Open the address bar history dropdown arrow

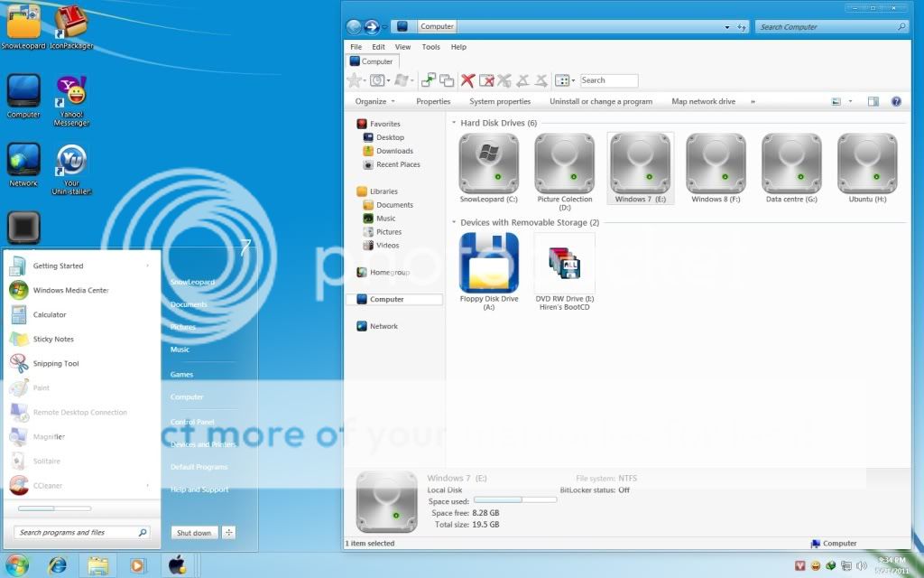tap(727, 27)
